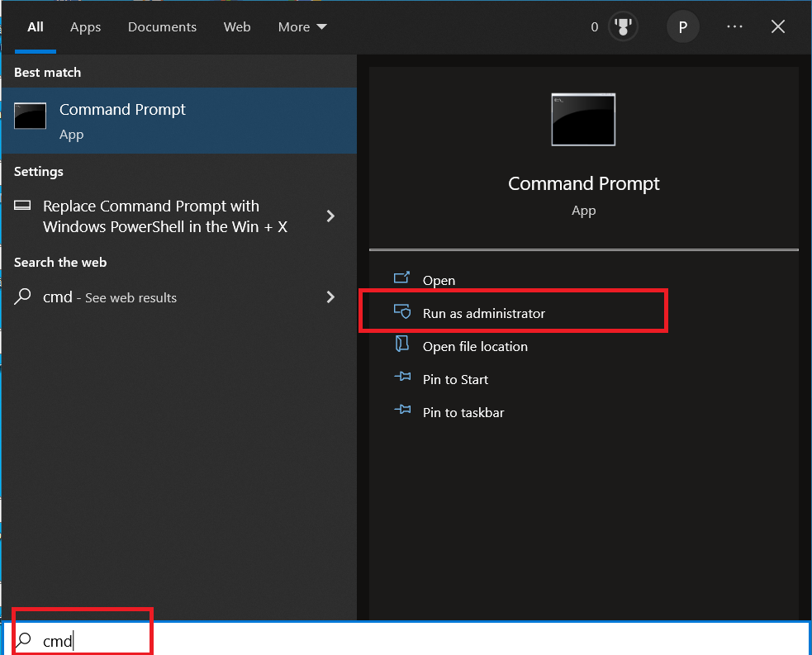Select the Web search tab

tap(236, 27)
